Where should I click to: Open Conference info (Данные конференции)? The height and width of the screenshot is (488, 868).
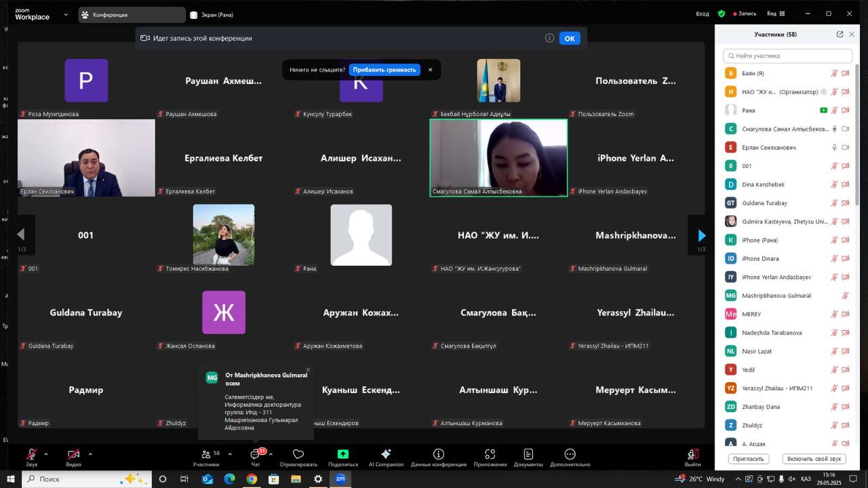tap(438, 457)
